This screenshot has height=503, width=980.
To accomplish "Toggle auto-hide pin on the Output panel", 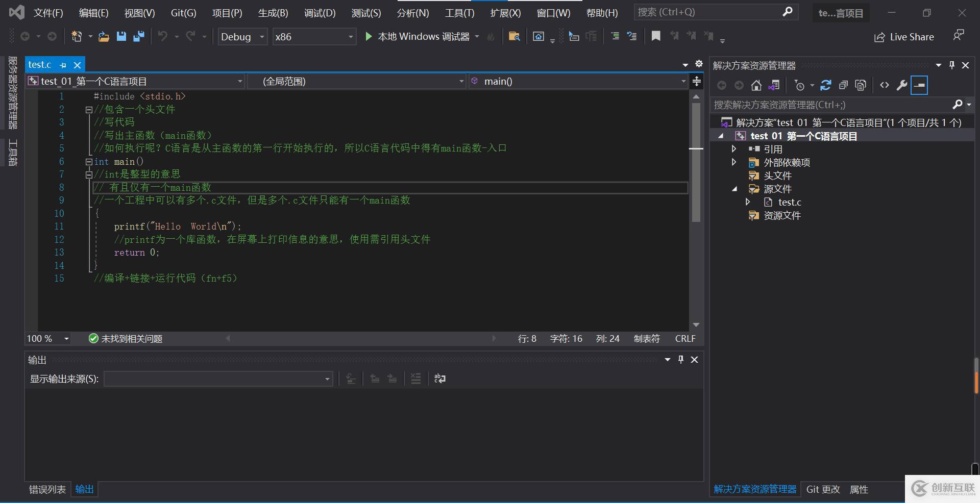I will tap(680, 360).
